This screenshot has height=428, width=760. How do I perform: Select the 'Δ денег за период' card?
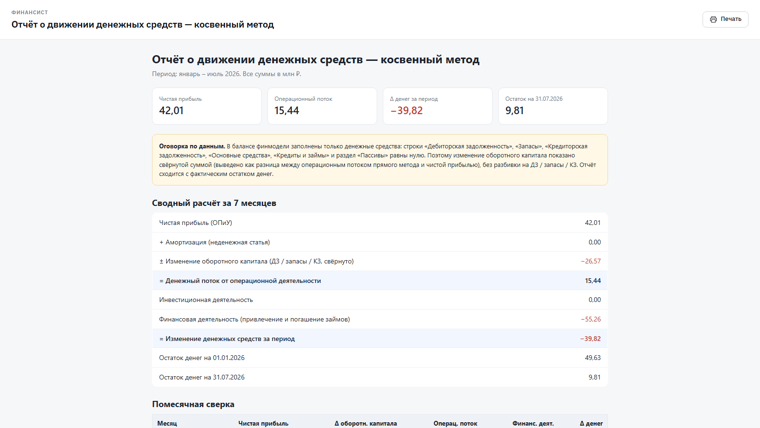(438, 106)
